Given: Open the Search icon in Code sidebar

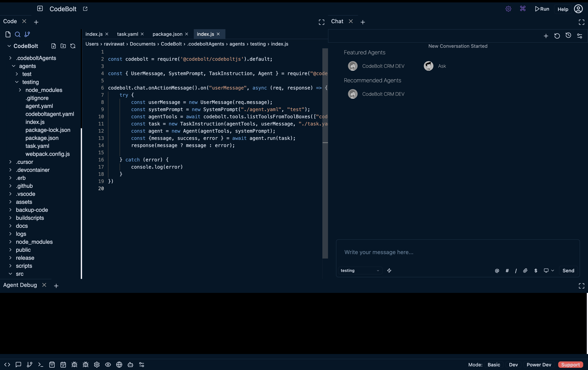Looking at the screenshot, I should pos(18,34).
